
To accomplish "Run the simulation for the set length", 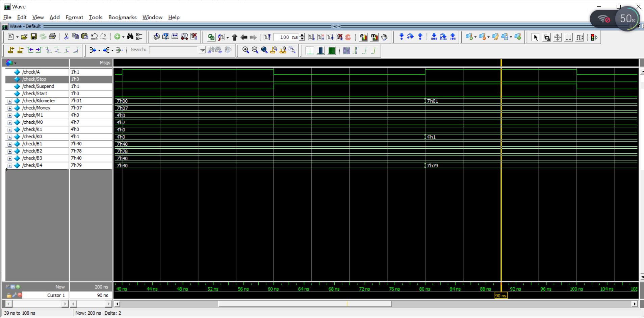I will click(x=311, y=37).
